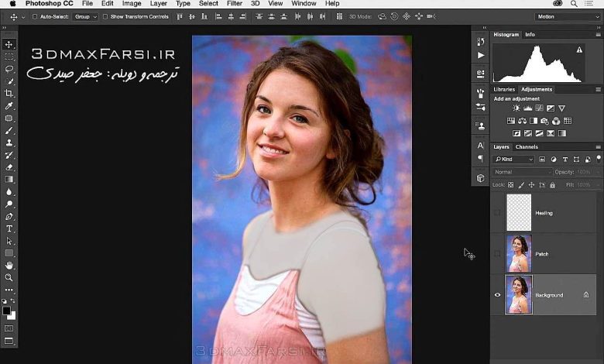Image resolution: width=604 pixels, height=364 pixels.
Task: Switch to the Channels tab
Action: tap(527, 146)
